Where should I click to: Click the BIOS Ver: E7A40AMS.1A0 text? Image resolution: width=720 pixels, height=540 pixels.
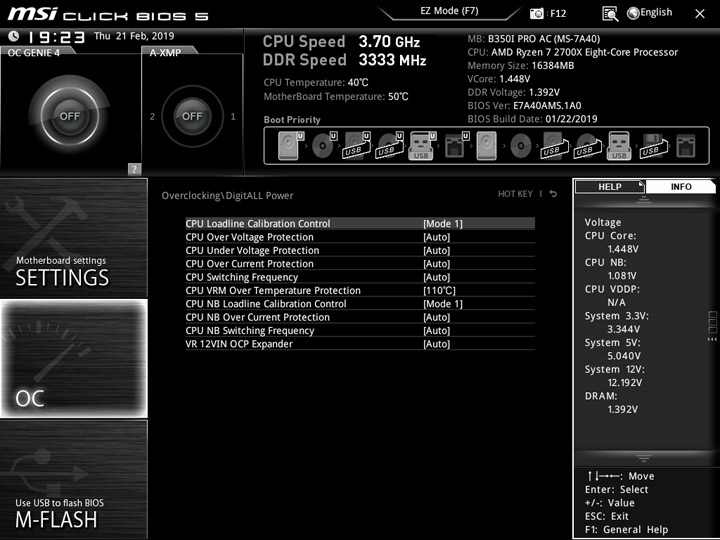pyautogui.click(x=524, y=106)
